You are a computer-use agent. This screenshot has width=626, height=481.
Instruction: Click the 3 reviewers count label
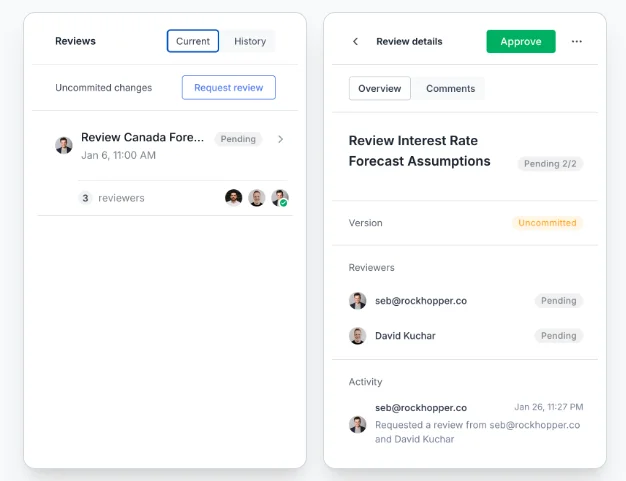point(111,198)
